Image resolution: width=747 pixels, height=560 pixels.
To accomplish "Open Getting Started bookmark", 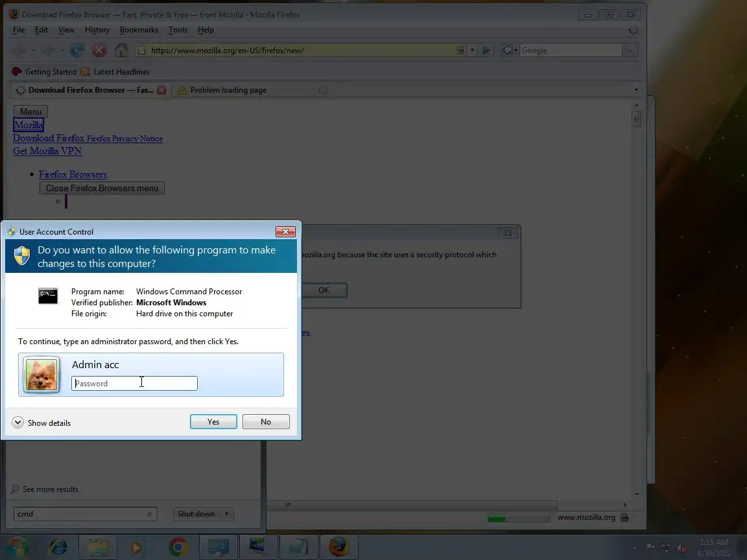I will coord(44,71).
